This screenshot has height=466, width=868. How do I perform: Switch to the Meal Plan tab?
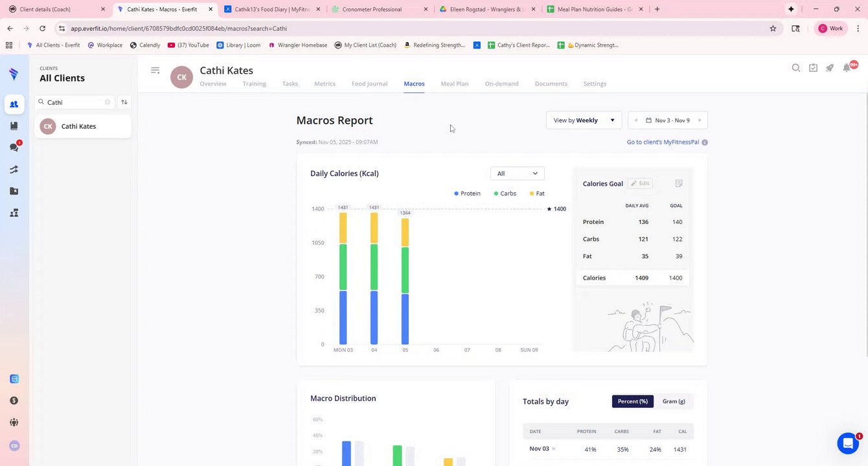(x=455, y=83)
